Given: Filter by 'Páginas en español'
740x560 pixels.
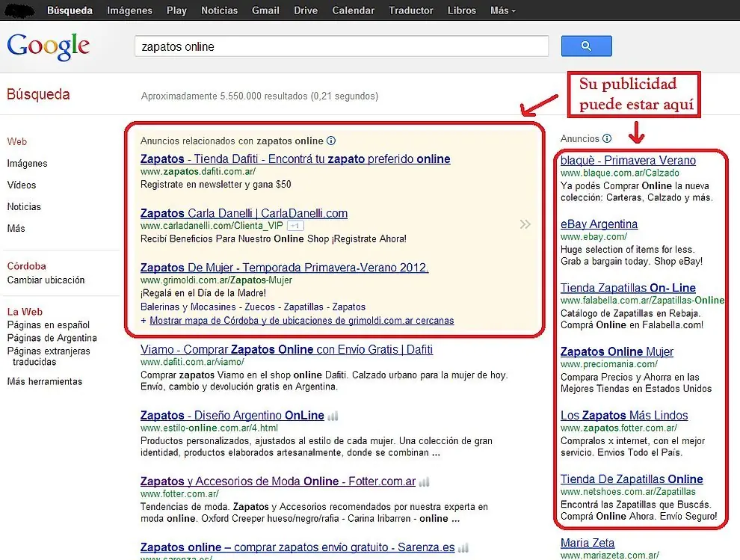Looking at the screenshot, I should (48, 324).
